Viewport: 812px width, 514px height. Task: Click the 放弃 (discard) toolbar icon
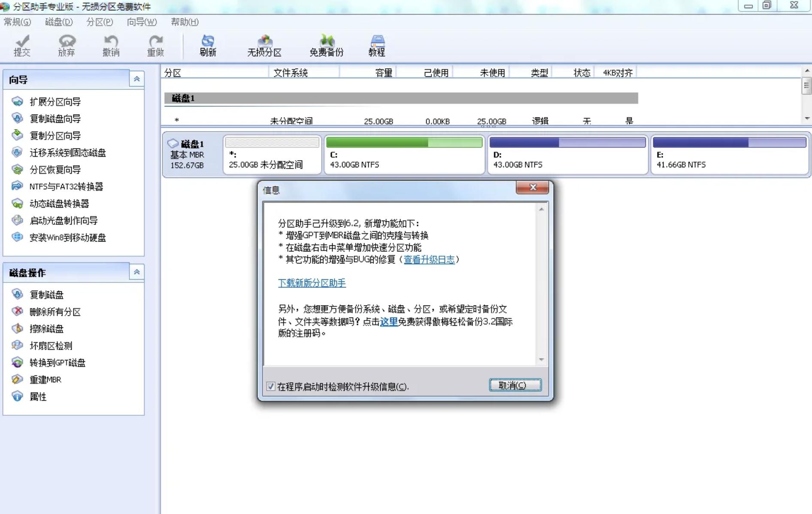[x=67, y=45]
